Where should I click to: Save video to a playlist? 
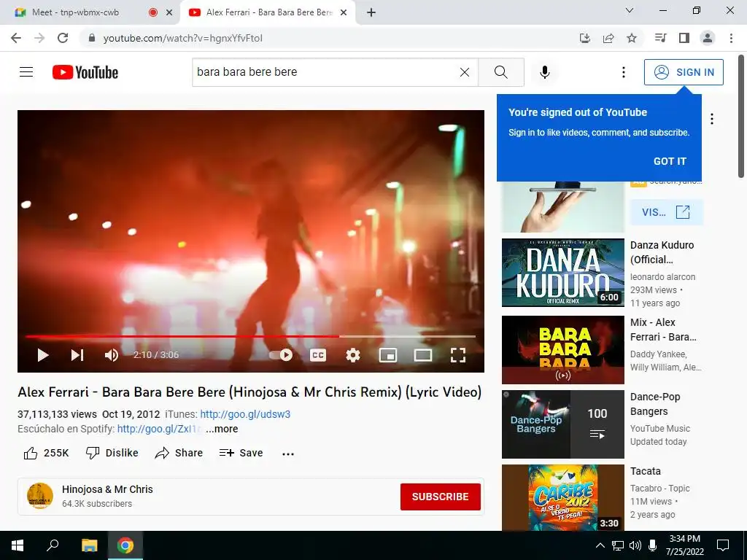241,453
